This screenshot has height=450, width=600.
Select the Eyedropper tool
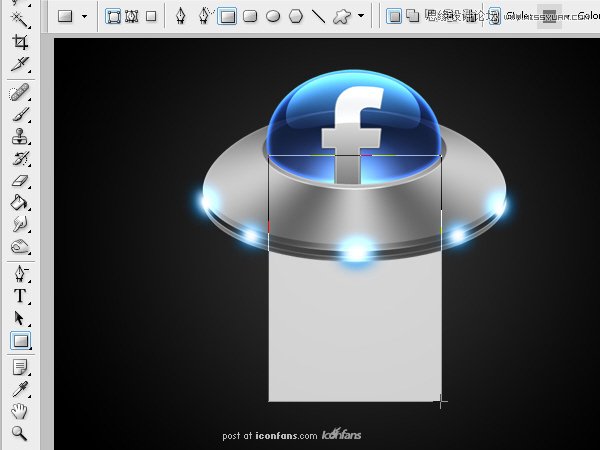(x=19, y=388)
